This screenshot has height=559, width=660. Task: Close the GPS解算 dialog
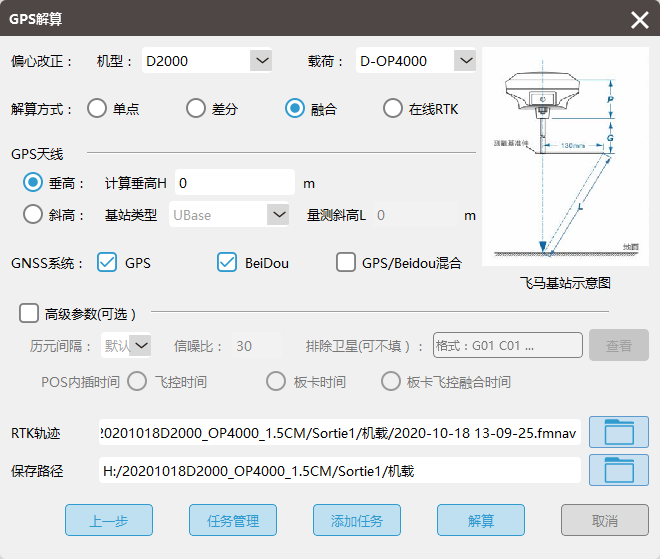(639, 19)
